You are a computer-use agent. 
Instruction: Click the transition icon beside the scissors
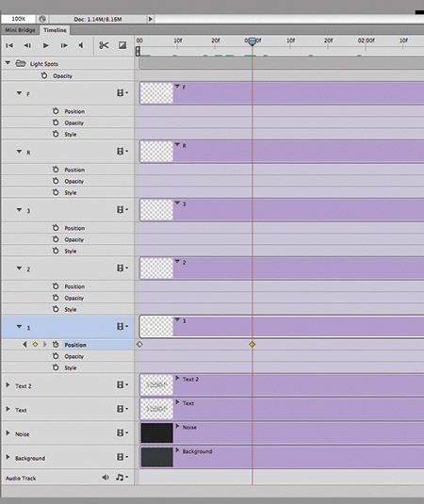click(x=122, y=45)
